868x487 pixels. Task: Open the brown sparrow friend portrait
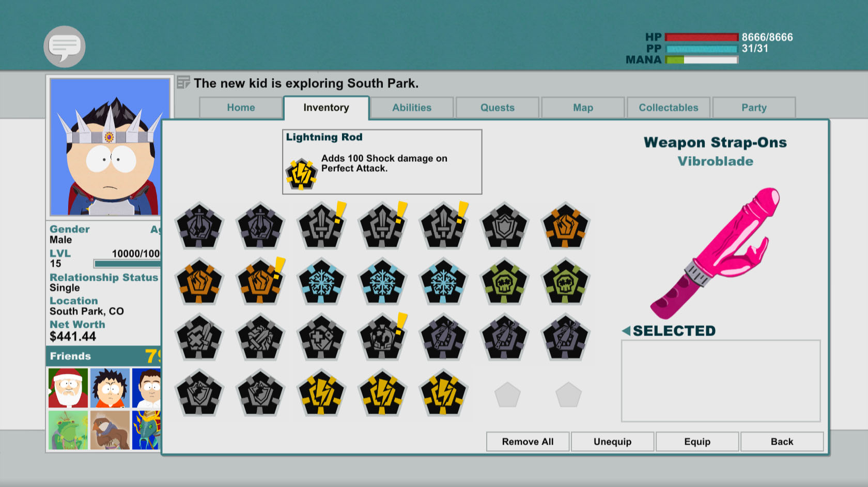point(110,430)
